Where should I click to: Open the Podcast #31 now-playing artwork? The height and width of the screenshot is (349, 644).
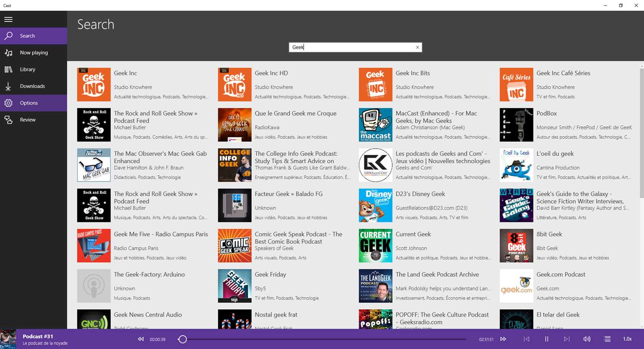click(x=8, y=339)
